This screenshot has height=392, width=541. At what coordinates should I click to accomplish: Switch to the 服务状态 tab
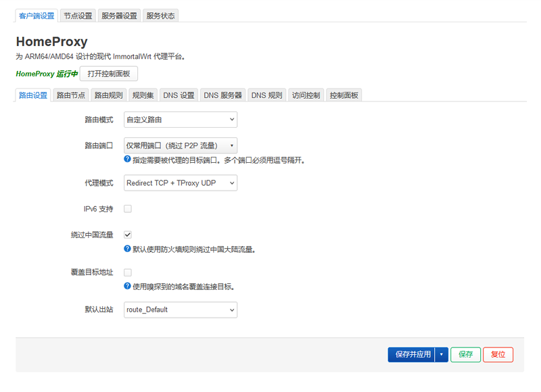click(x=160, y=15)
